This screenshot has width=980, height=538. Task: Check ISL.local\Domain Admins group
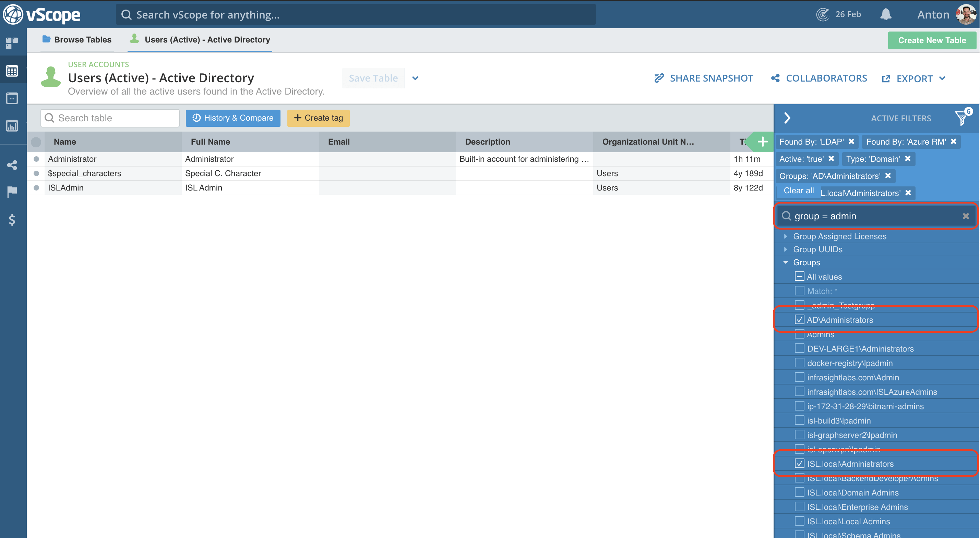pyautogui.click(x=799, y=492)
